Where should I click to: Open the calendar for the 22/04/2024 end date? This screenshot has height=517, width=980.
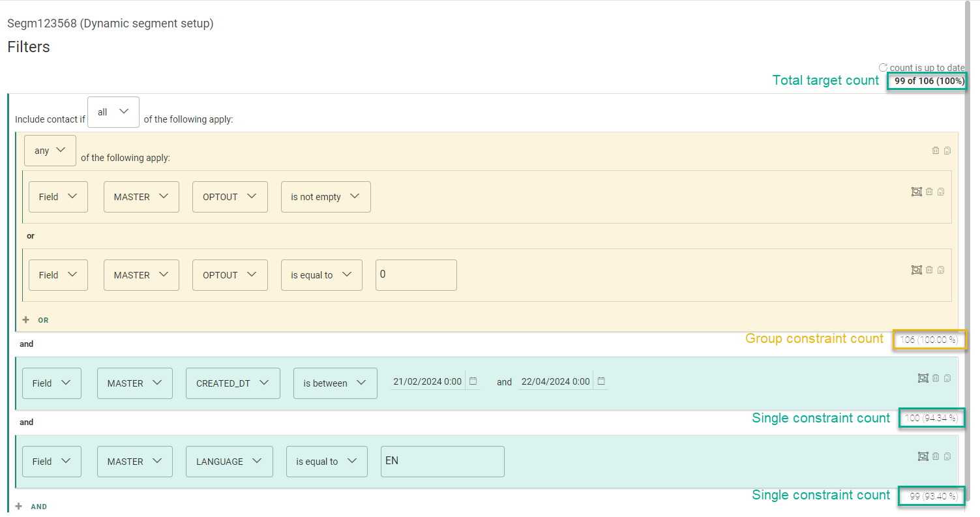tap(601, 381)
